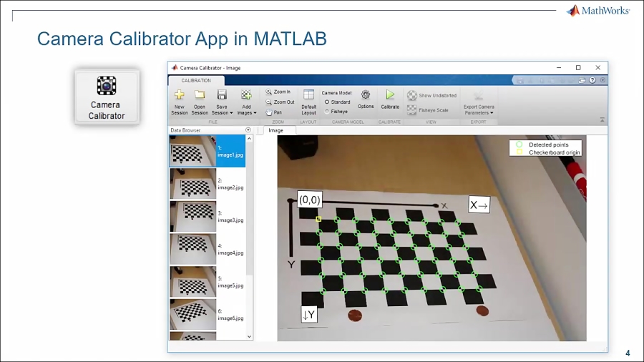Expand Save Session dropdown arrow
Screen dimensions: 644x362
(231, 113)
